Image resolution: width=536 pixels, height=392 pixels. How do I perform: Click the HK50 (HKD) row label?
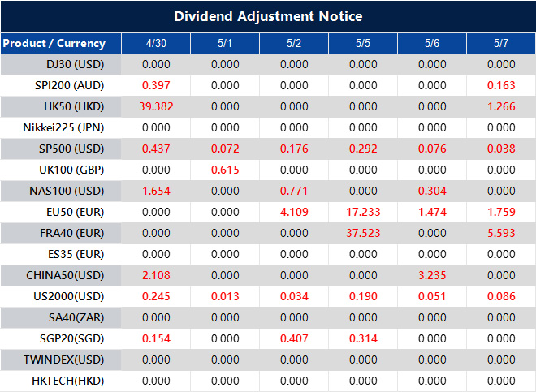tap(74, 106)
